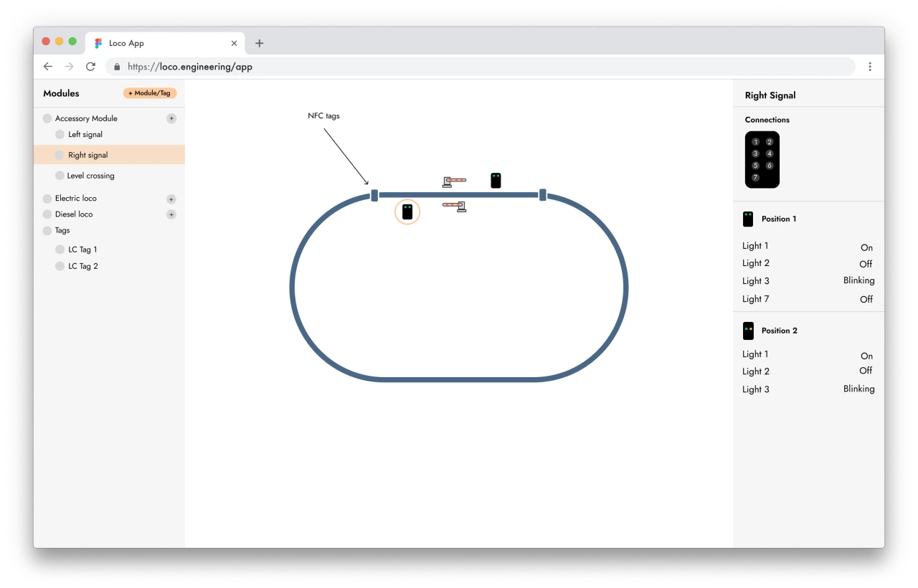Select the Electric loco label
Viewport: 918px width, 588px height.
[76, 199]
